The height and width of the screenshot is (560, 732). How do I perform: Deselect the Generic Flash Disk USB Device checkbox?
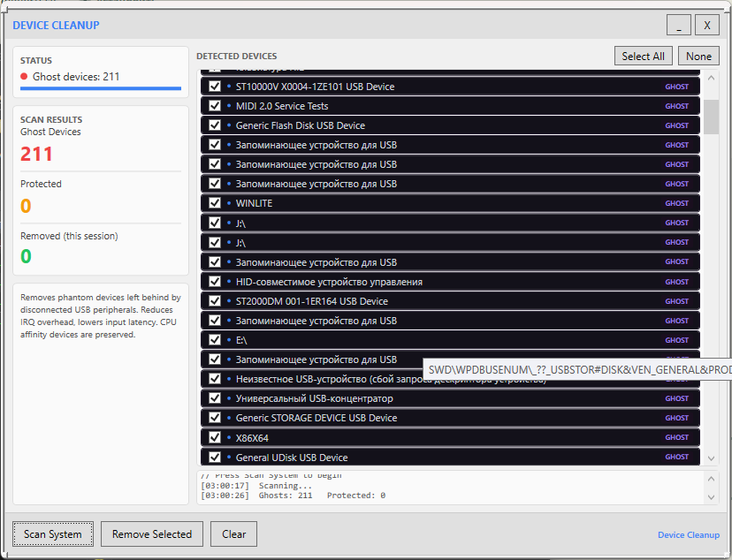click(x=215, y=125)
